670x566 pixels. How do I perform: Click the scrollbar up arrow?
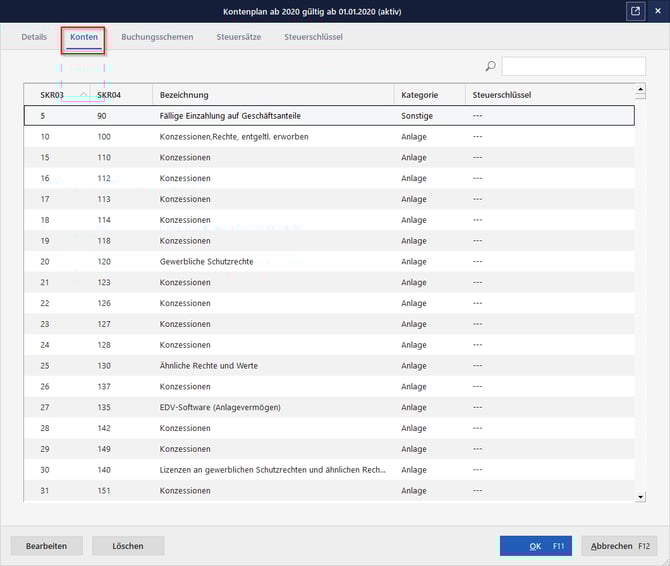640,89
